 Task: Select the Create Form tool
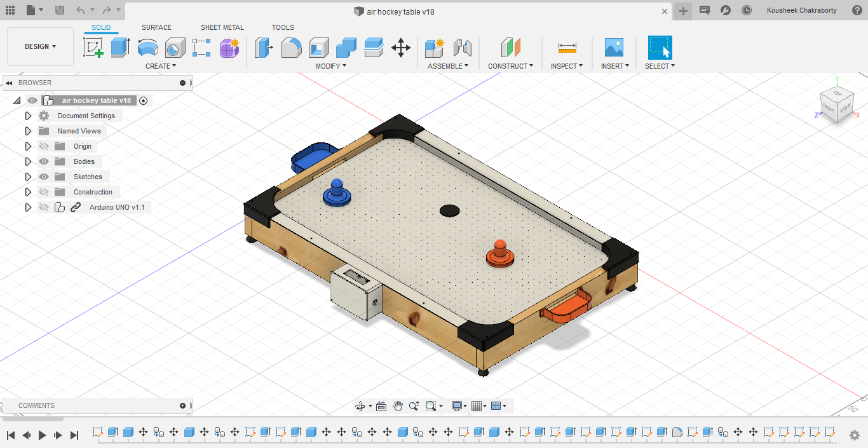tap(229, 48)
